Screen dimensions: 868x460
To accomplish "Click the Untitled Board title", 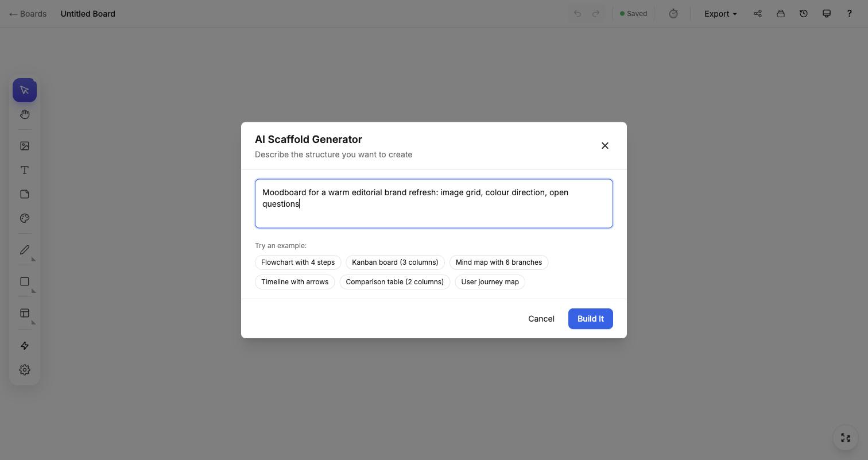I will pos(88,14).
